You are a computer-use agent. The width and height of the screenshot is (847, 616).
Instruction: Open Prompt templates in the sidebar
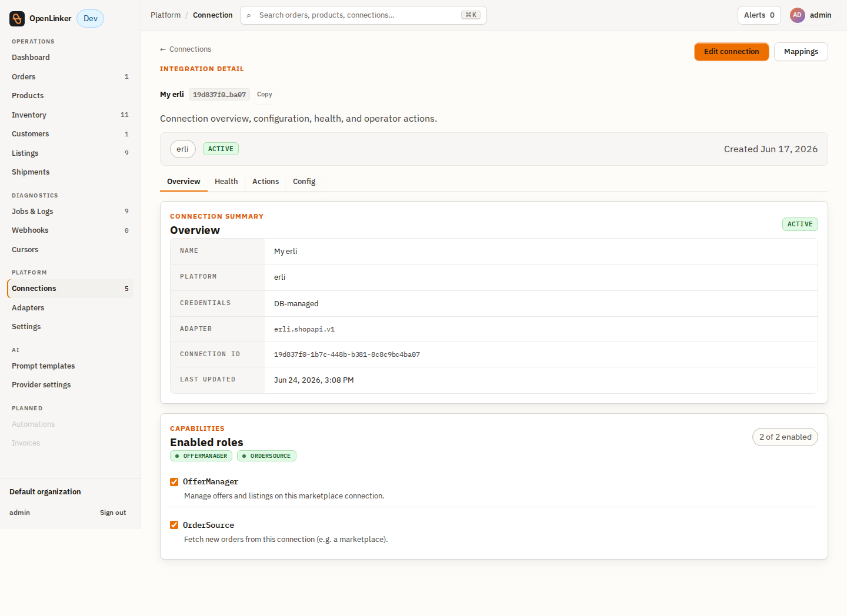70,366
